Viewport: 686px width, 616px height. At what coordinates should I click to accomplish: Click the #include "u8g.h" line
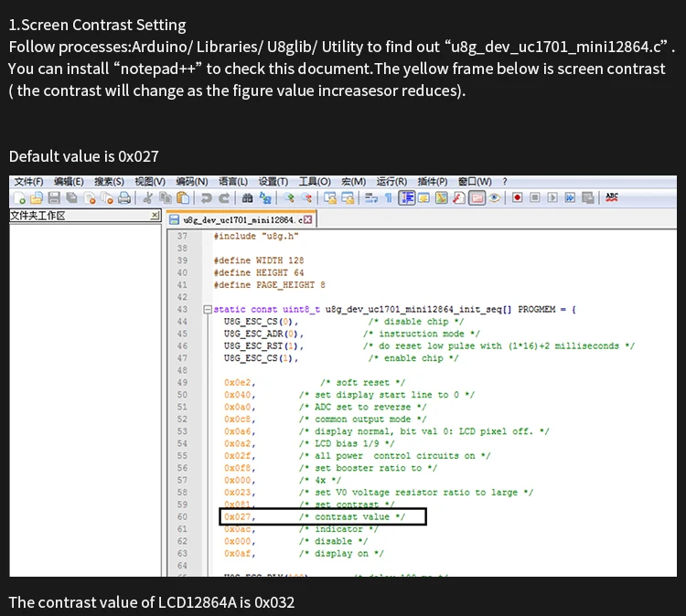(256, 236)
